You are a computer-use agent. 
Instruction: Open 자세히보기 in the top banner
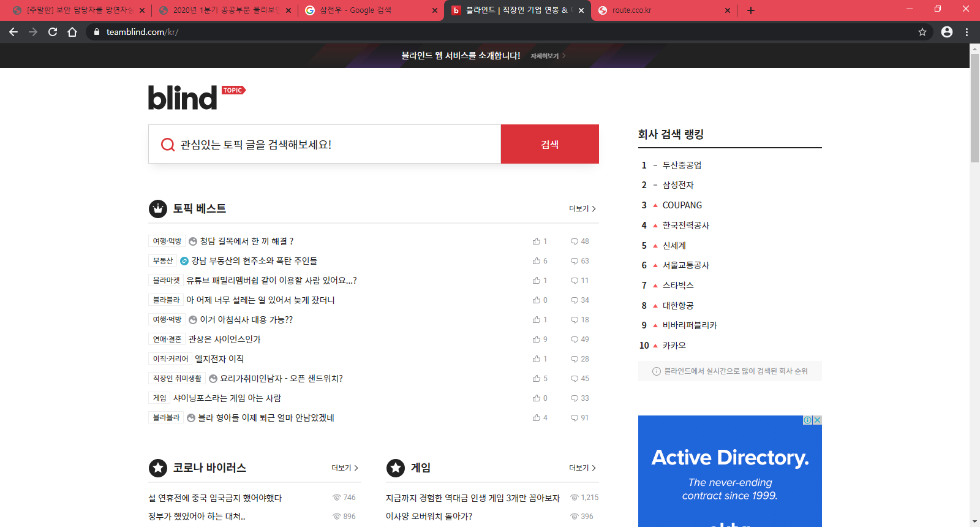[x=548, y=56]
